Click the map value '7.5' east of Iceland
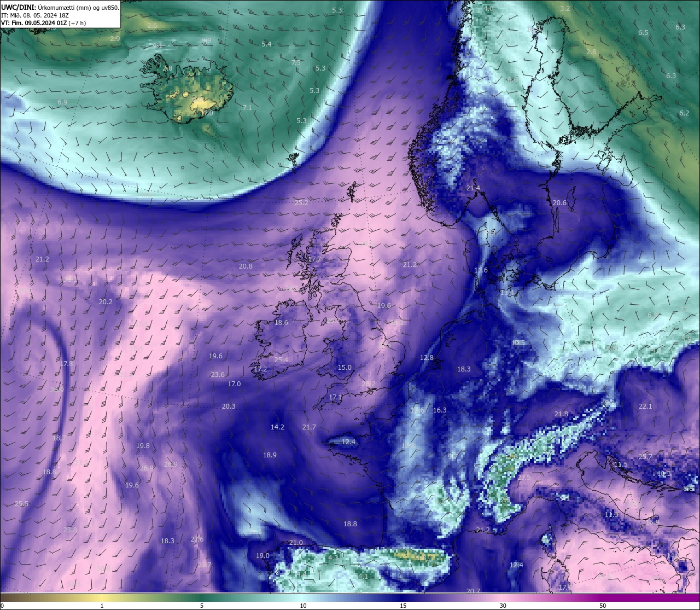This screenshot has width=700, height=610. click(296, 63)
